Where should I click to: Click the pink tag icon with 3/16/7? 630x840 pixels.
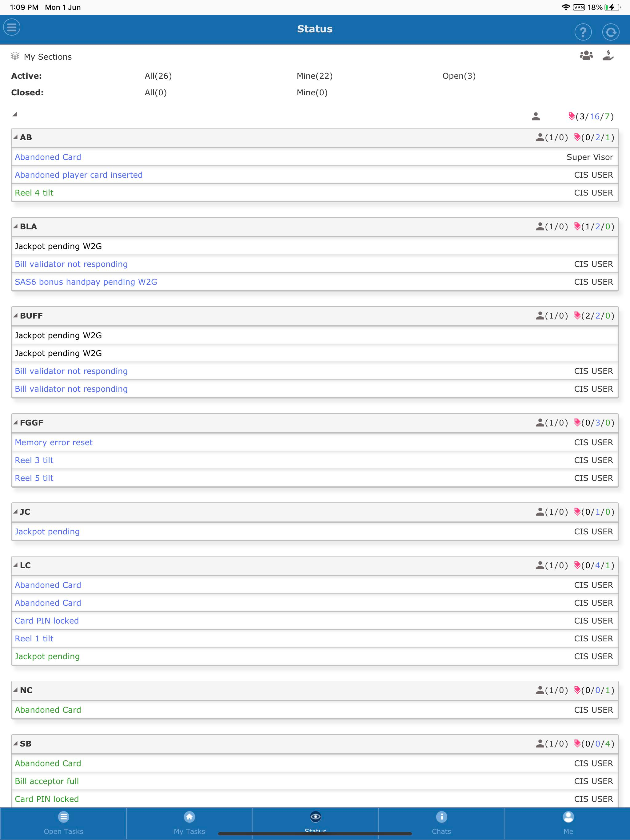click(x=571, y=116)
